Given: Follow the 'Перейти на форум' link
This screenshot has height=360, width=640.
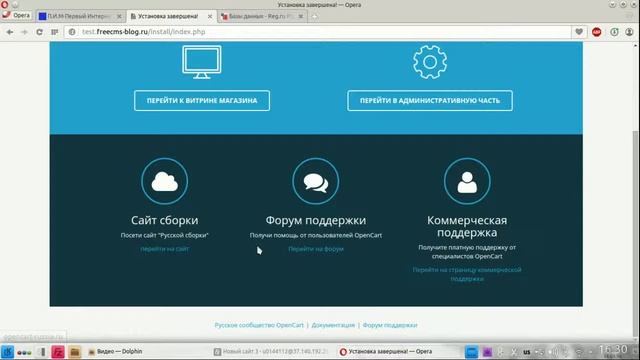Looking at the screenshot, I should coord(316,249).
